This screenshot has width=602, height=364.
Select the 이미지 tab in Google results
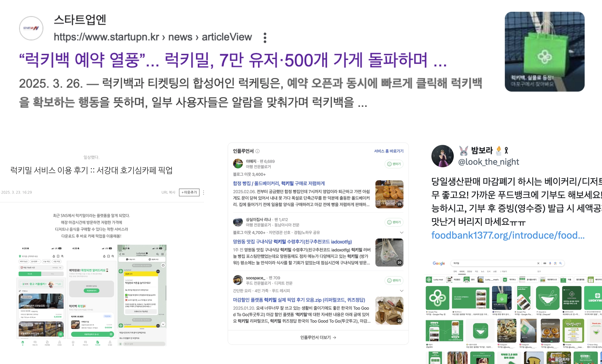tap(462, 271)
